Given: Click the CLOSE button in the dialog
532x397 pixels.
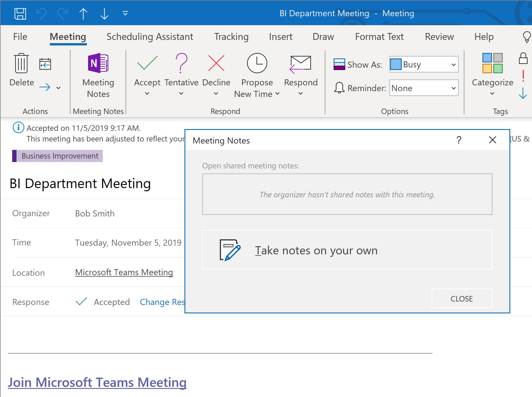Looking at the screenshot, I should click(x=462, y=299).
